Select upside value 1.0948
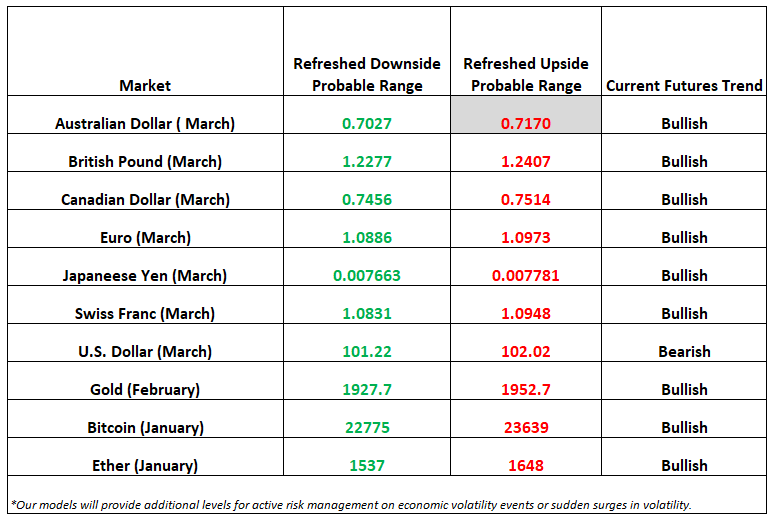 coord(526,313)
